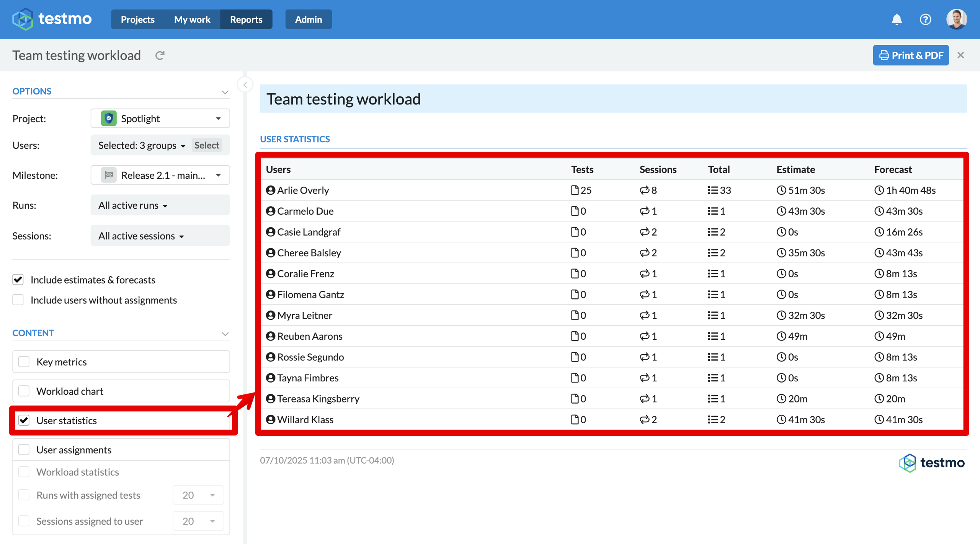Open the Milestone Release 2.1 dropdown
The image size is (980, 544).
(x=160, y=175)
